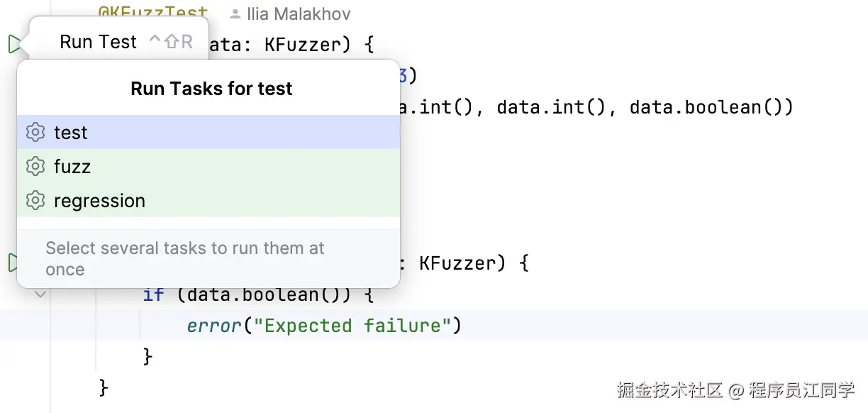Collapse the if block with the fold chevron
868x413 pixels.
click(x=40, y=293)
